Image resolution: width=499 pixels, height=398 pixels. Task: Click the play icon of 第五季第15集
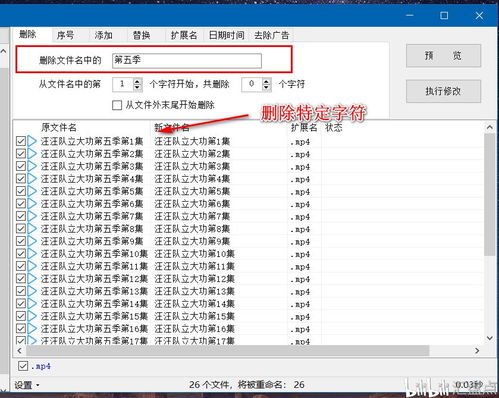32,316
